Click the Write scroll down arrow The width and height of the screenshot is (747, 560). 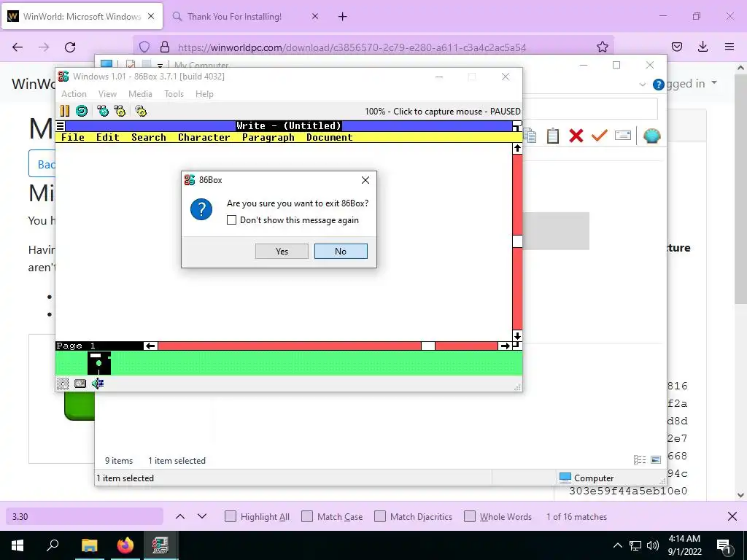517,336
